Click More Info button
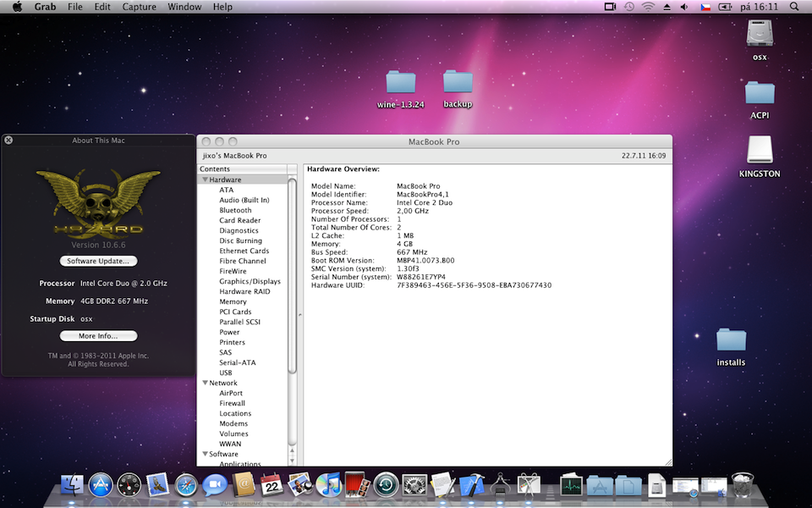 coord(98,336)
